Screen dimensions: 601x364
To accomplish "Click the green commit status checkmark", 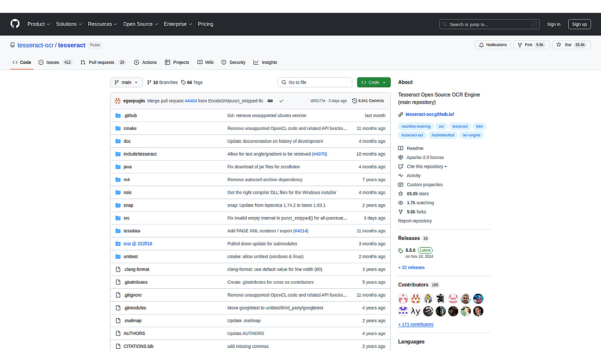I will (x=281, y=101).
